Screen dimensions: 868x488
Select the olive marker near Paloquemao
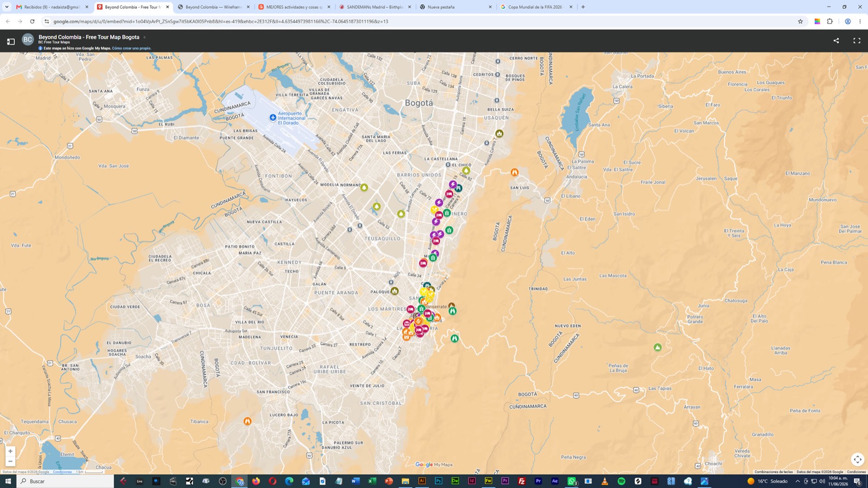tap(395, 291)
